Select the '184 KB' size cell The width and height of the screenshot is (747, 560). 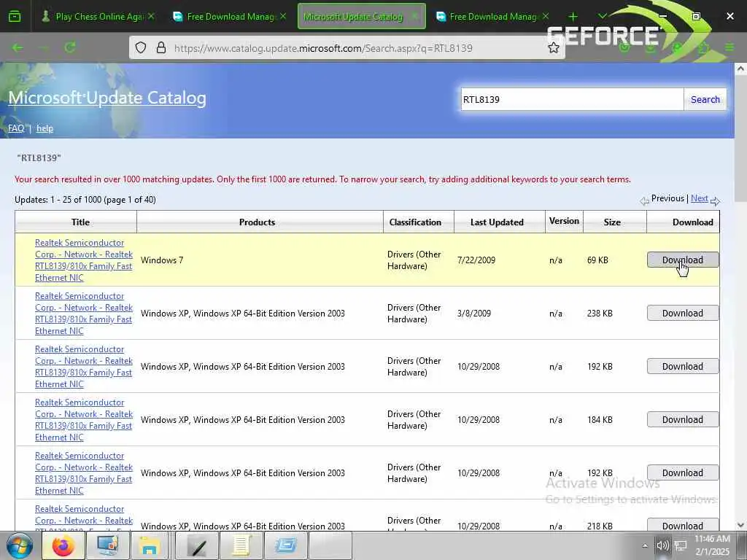tap(600, 419)
